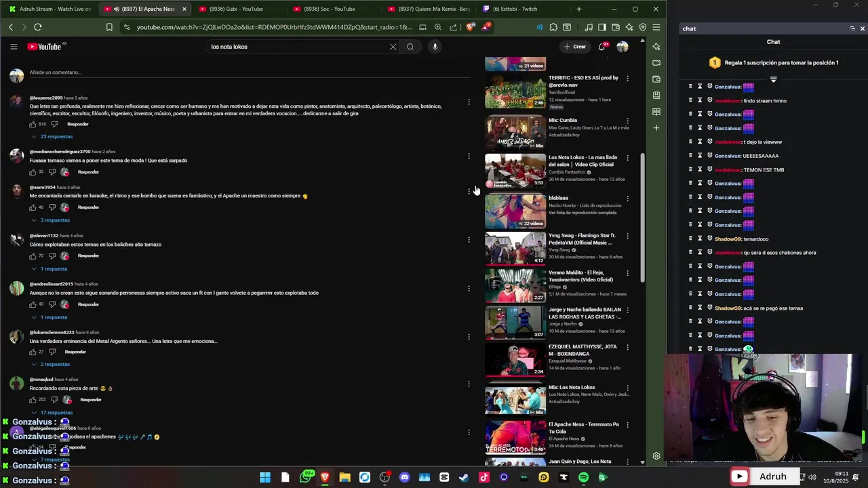Open Discord from the taskbar
The image size is (868, 488).
coord(405,477)
